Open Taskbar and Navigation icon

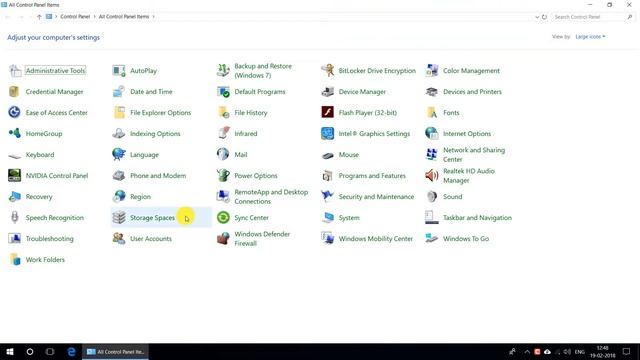point(432,218)
